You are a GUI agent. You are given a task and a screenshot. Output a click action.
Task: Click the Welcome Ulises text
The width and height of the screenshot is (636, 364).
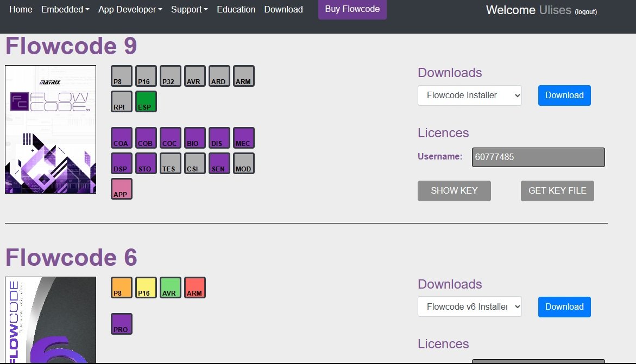528,10
